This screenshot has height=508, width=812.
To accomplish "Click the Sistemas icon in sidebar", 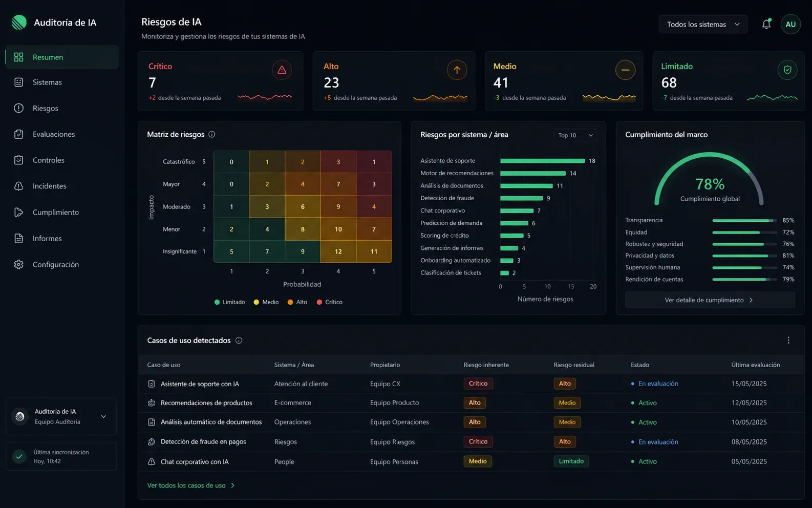I will (x=19, y=82).
